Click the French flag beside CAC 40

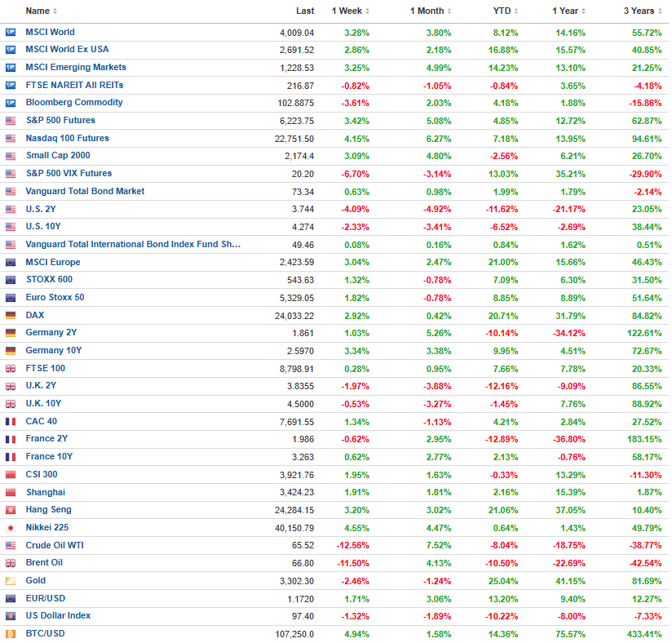click(11, 422)
